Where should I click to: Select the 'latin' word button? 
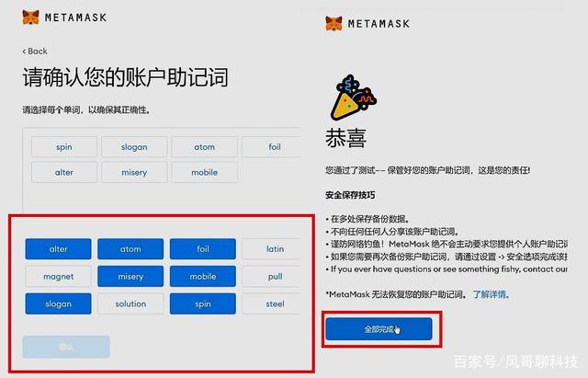pyautogui.click(x=272, y=249)
